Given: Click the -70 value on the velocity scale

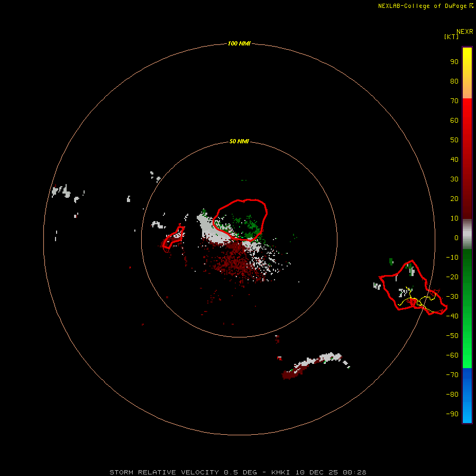Looking at the screenshot, I should (452, 374).
